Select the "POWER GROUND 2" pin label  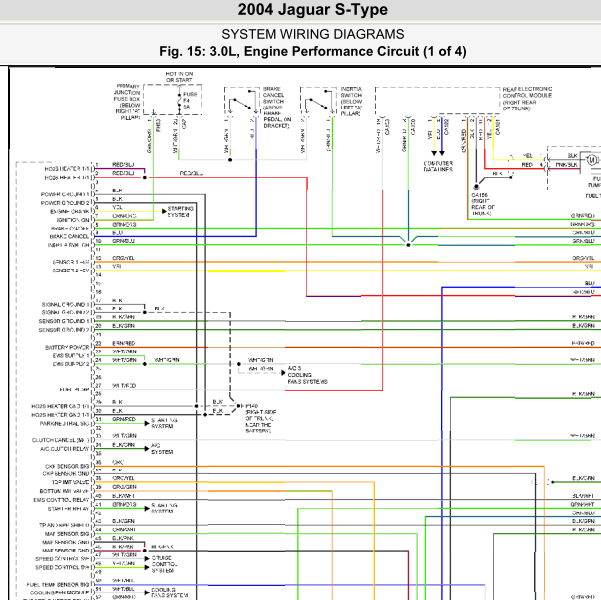[65, 203]
